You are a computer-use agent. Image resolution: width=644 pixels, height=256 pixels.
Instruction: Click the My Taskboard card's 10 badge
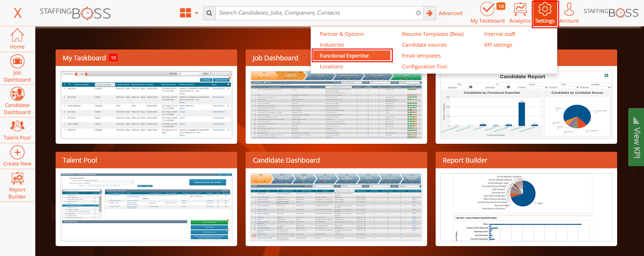coord(113,58)
